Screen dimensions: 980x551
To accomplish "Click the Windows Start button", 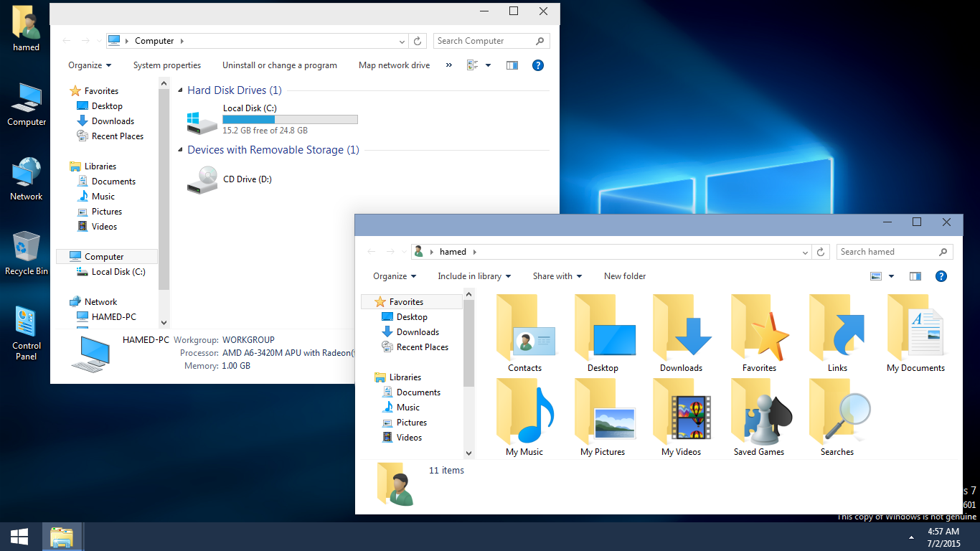I will coord(19,537).
